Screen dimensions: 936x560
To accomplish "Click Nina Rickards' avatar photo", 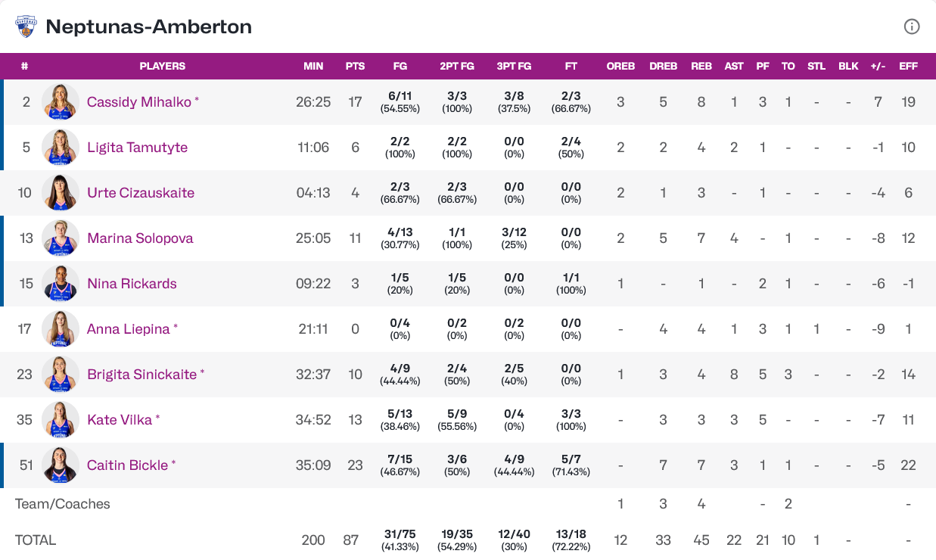I will click(61, 283).
